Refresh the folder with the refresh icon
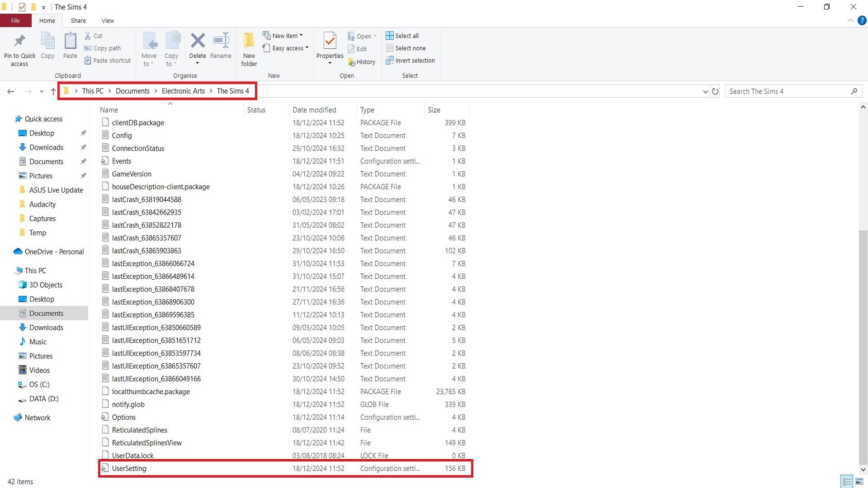The height and width of the screenshot is (488, 868). 715,91
